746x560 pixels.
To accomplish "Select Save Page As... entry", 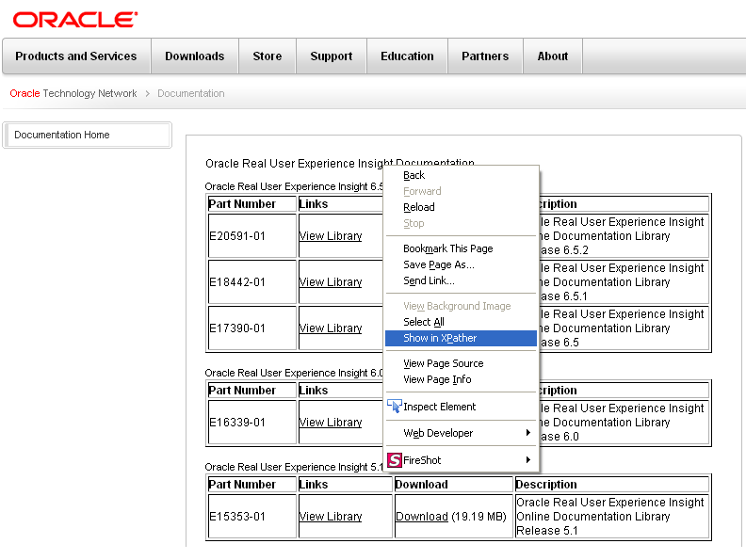I will tap(461, 264).
